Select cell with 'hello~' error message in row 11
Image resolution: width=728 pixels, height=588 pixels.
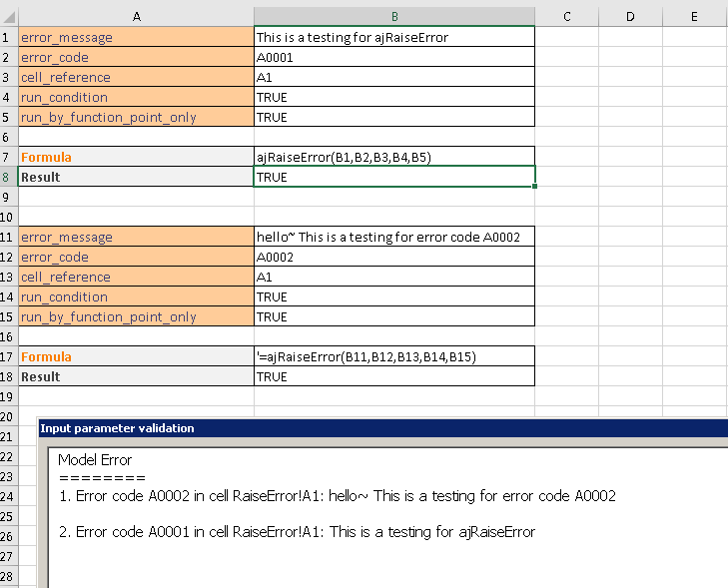394,237
